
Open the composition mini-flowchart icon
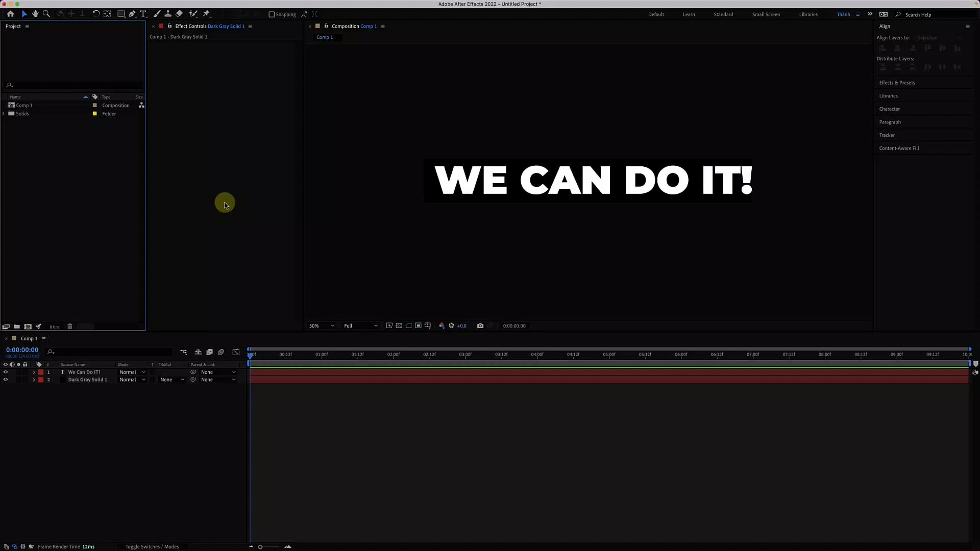(x=183, y=352)
